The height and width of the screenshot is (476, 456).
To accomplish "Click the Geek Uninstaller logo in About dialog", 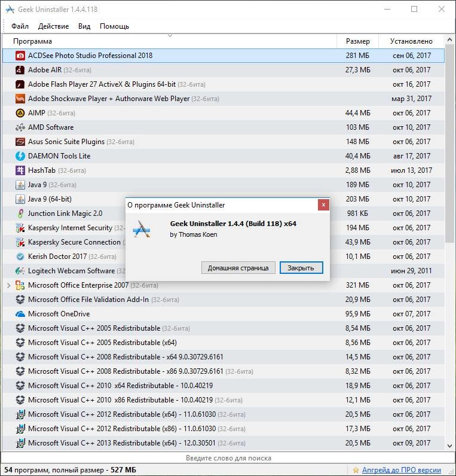I will [142, 229].
